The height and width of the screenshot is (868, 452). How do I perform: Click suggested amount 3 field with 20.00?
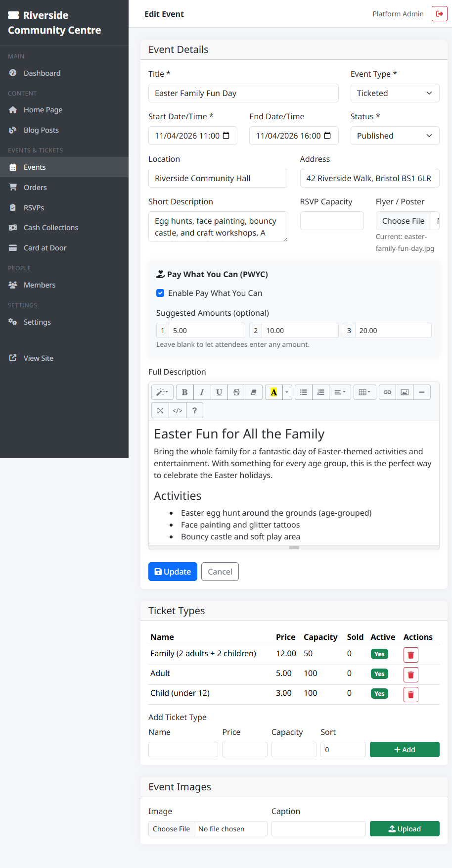click(x=393, y=331)
